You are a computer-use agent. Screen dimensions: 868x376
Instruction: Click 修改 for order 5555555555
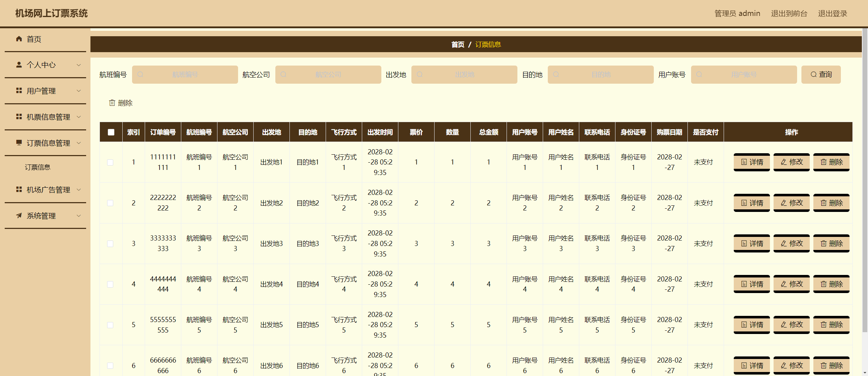tap(791, 325)
